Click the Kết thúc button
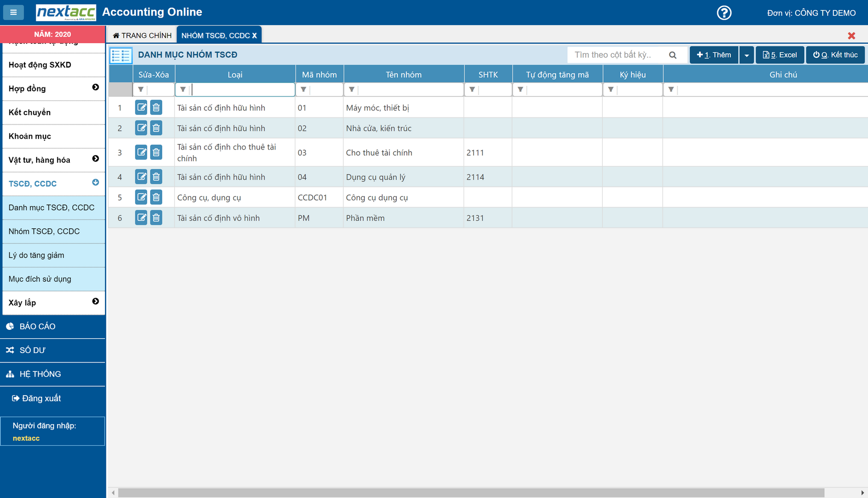This screenshot has height=498, width=868. tap(835, 55)
